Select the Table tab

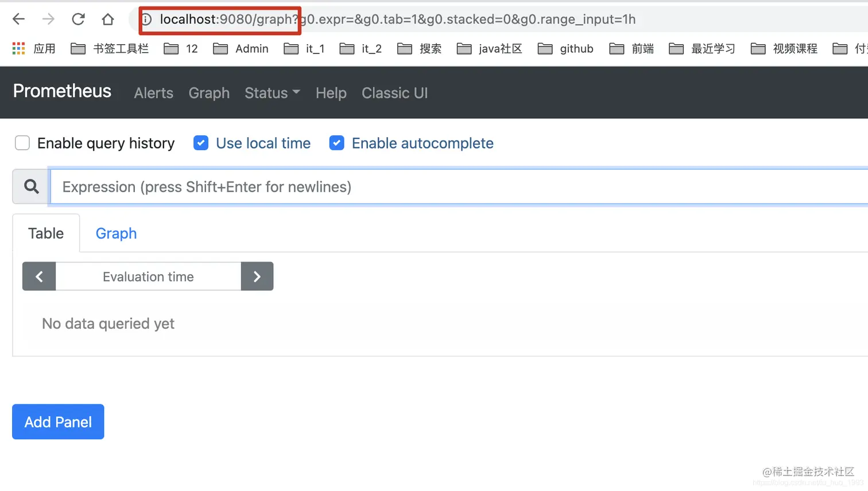click(46, 233)
